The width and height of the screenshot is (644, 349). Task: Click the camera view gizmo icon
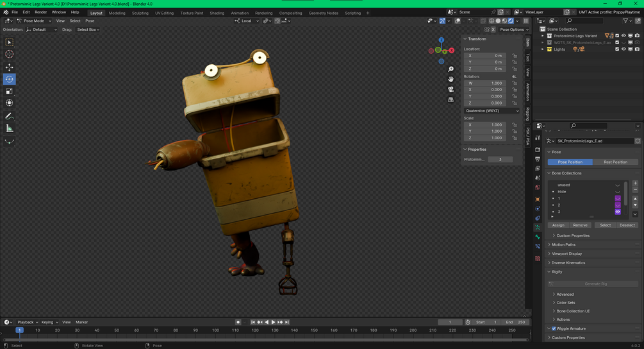pos(451,89)
